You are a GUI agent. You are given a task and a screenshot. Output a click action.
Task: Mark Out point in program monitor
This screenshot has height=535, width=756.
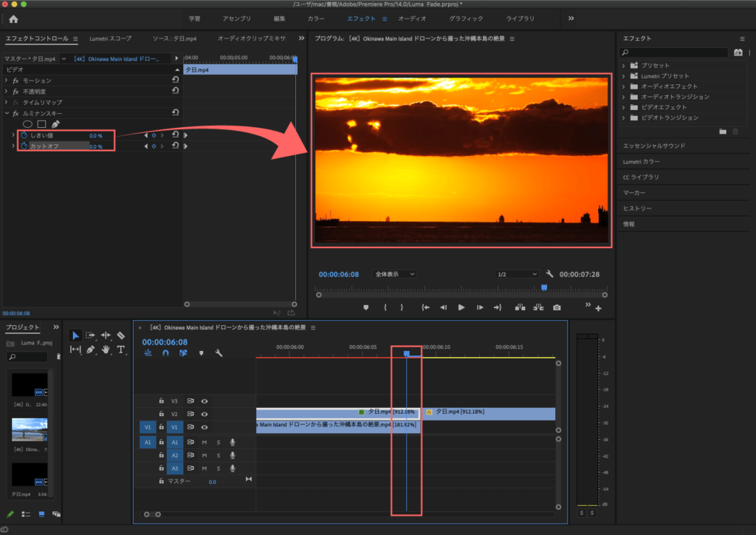pos(402,307)
